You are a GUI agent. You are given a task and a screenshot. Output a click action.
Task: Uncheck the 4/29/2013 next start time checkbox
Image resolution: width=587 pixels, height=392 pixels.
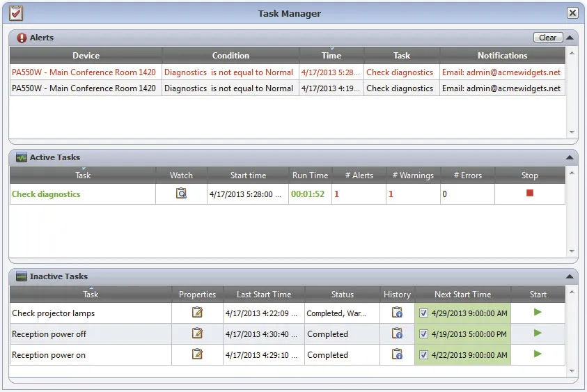tap(423, 313)
